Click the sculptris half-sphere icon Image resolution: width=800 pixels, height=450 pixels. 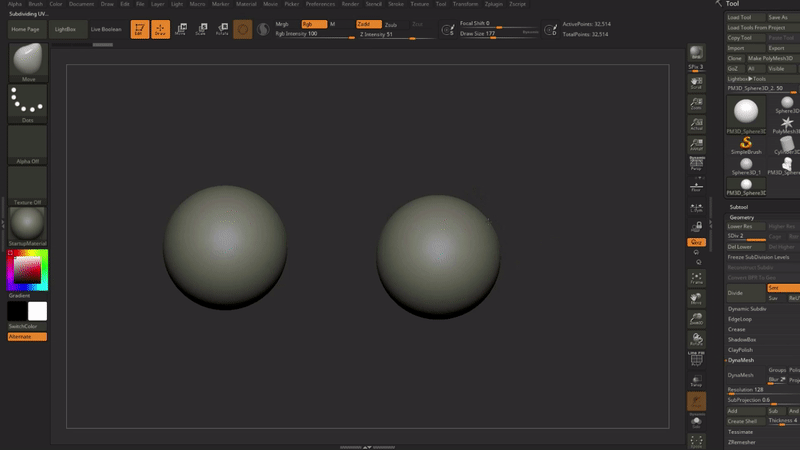tap(263, 29)
